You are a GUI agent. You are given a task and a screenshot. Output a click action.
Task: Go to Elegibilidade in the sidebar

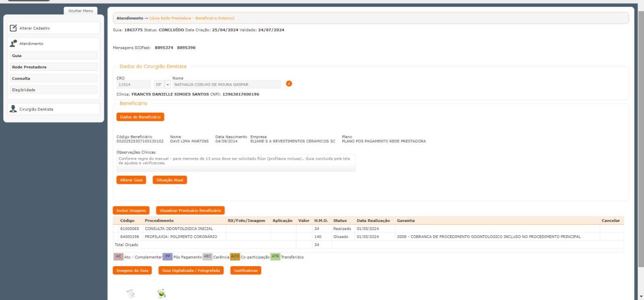[54, 90]
